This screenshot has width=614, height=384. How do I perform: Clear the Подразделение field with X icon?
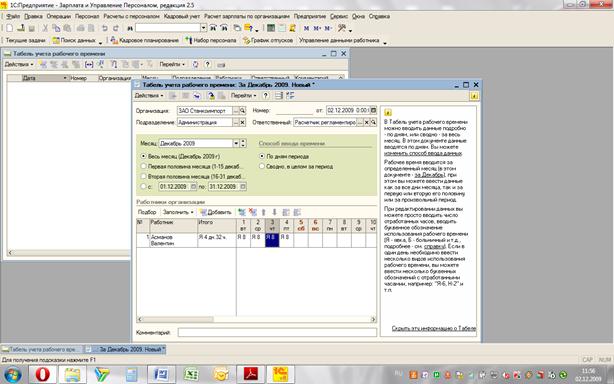pos(242,123)
